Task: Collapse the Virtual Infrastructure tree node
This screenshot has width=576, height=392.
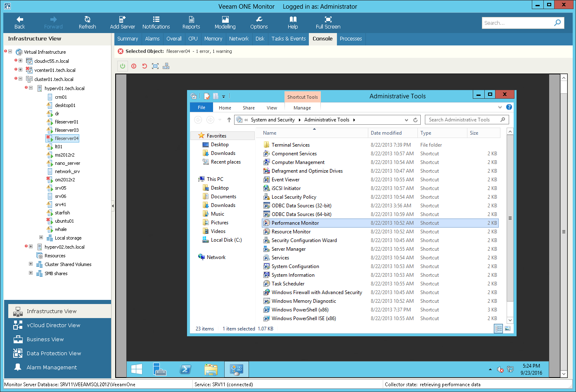Action: coord(10,52)
